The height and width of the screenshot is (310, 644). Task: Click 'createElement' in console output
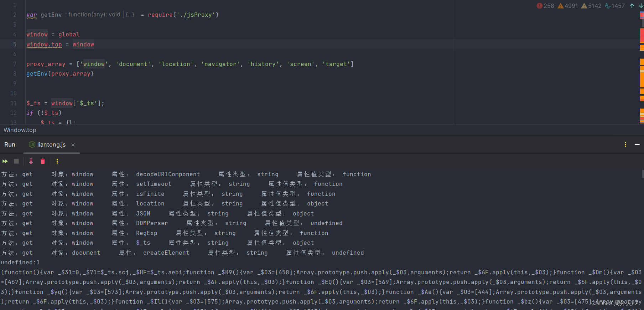coord(166,253)
